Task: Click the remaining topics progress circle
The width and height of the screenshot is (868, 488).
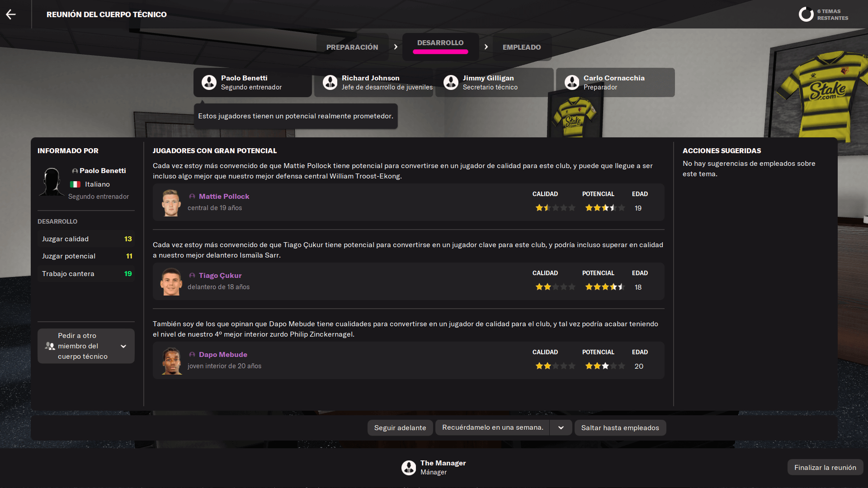Action: [806, 14]
